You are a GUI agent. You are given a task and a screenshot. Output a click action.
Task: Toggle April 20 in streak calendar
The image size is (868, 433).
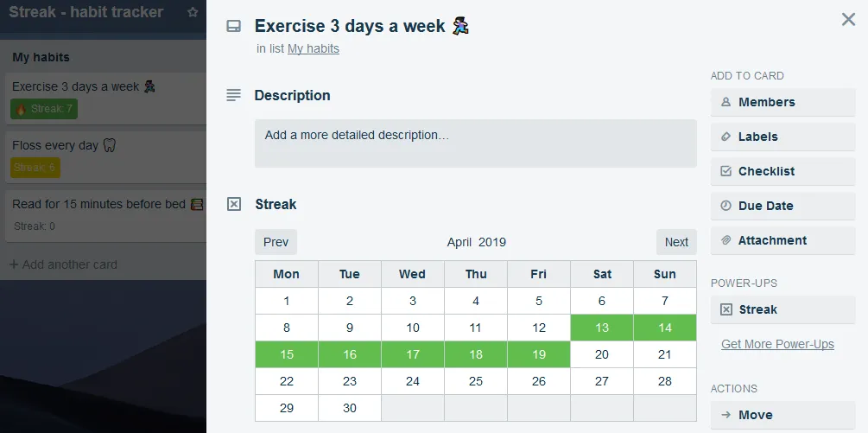point(602,354)
